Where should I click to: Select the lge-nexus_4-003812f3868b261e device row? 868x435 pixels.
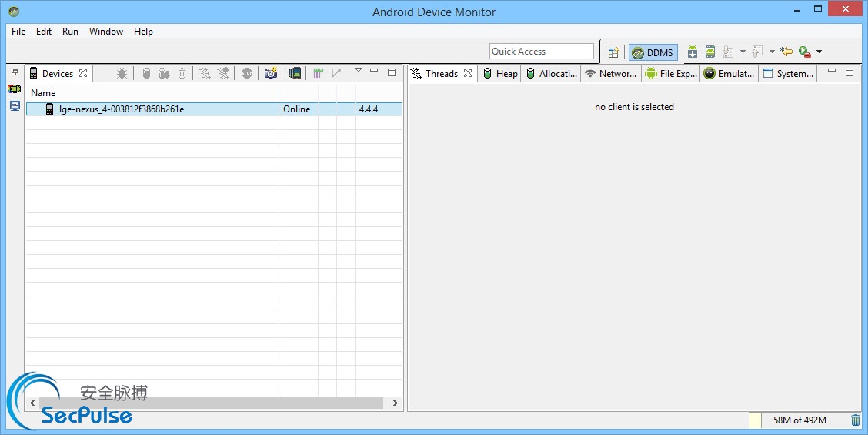(x=214, y=109)
